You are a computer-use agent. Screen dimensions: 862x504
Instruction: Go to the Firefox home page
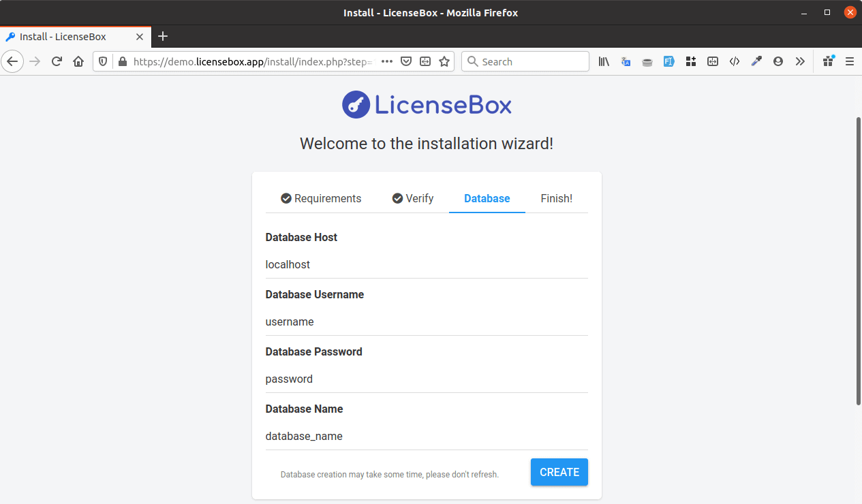78,61
